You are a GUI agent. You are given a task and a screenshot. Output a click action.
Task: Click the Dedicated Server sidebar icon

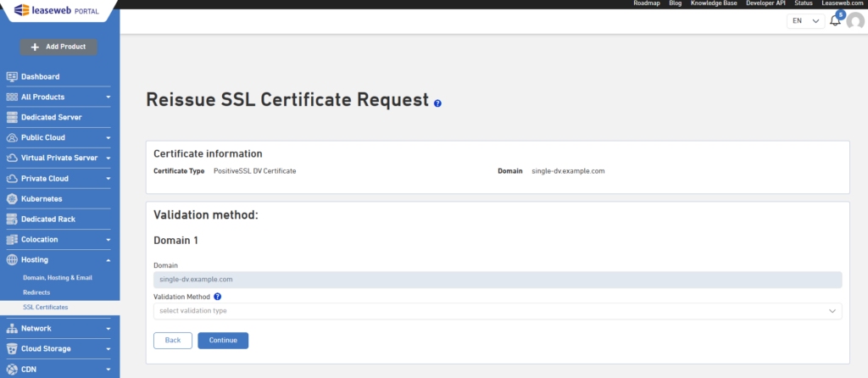pos(12,117)
